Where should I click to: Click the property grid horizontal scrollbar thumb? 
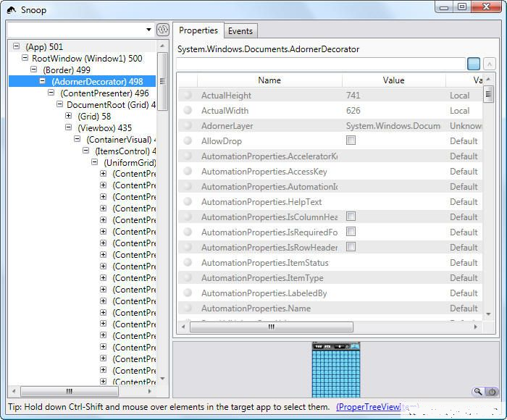(272, 327)
